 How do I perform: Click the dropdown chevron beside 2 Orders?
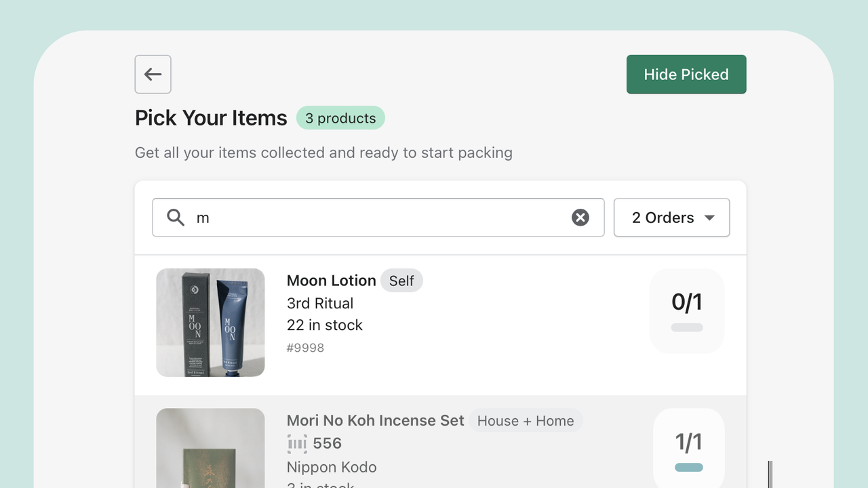(709, 218)
